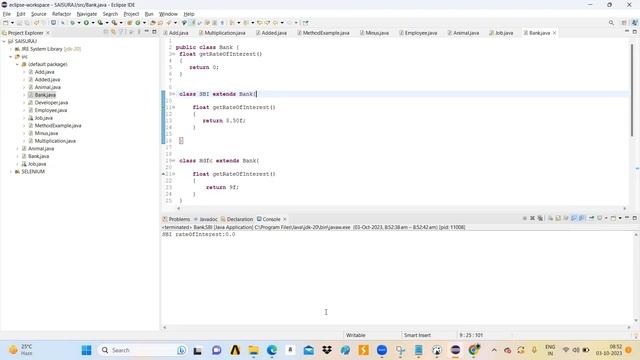Switch to the Employee.java editor tab
Screen dimensions: 640x360
[418, 33]
